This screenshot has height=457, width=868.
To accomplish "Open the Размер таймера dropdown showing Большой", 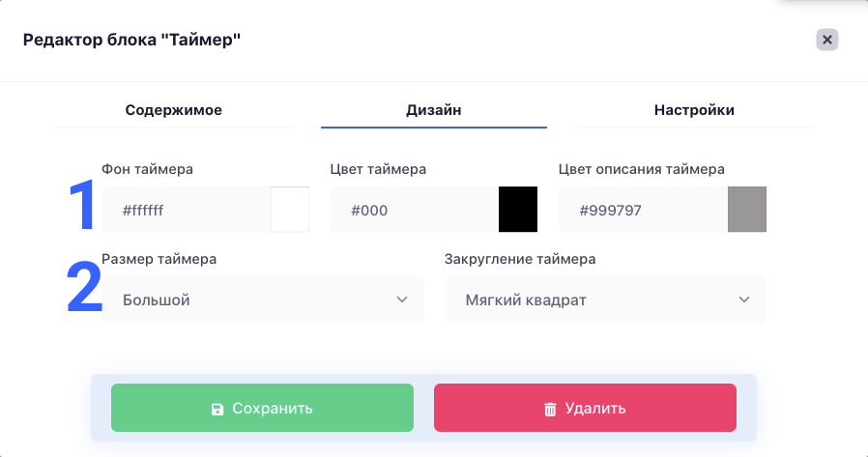I will pos(263,300).
